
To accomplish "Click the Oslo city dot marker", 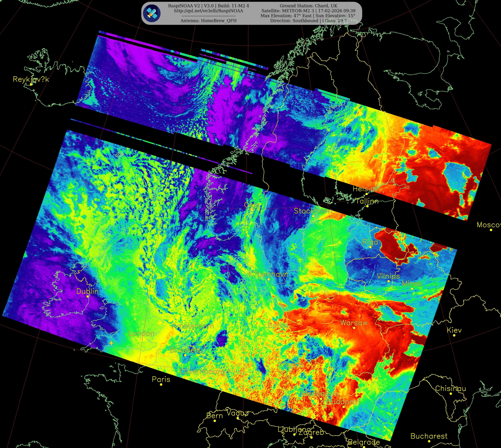I will pos(252,210).
